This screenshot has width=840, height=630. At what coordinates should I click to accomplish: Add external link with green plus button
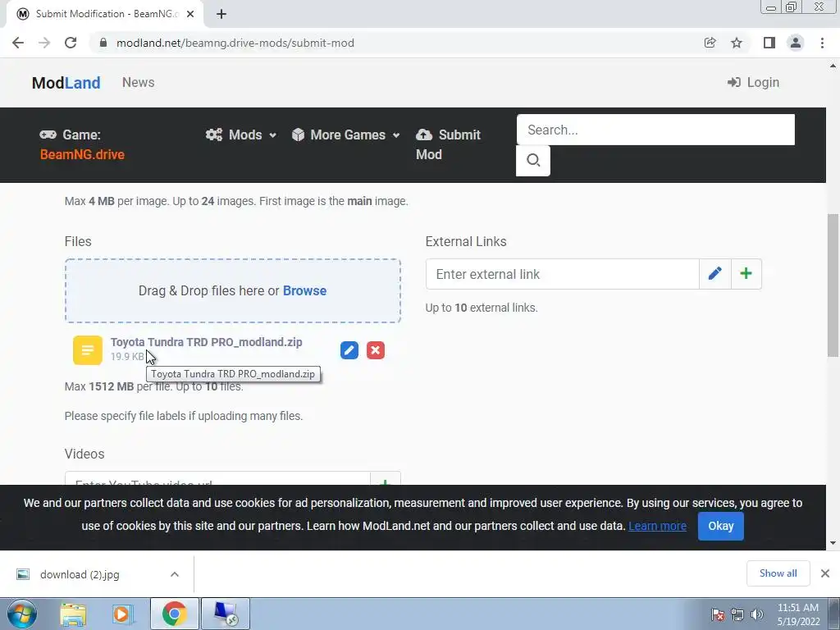pos(746,274)
